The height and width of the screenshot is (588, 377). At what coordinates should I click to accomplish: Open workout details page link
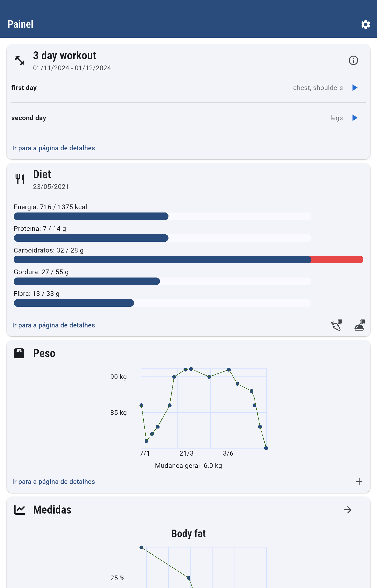click(54, 148)
